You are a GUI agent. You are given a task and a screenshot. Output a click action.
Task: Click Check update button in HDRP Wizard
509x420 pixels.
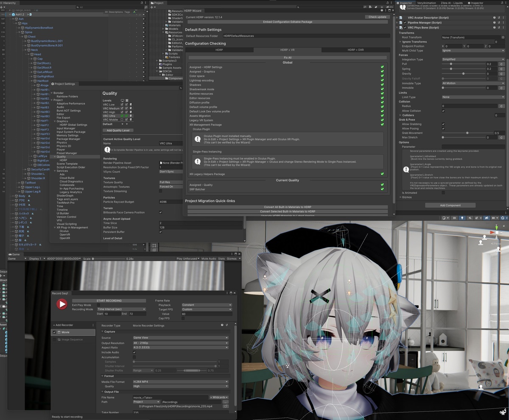(x=377, y=17)
